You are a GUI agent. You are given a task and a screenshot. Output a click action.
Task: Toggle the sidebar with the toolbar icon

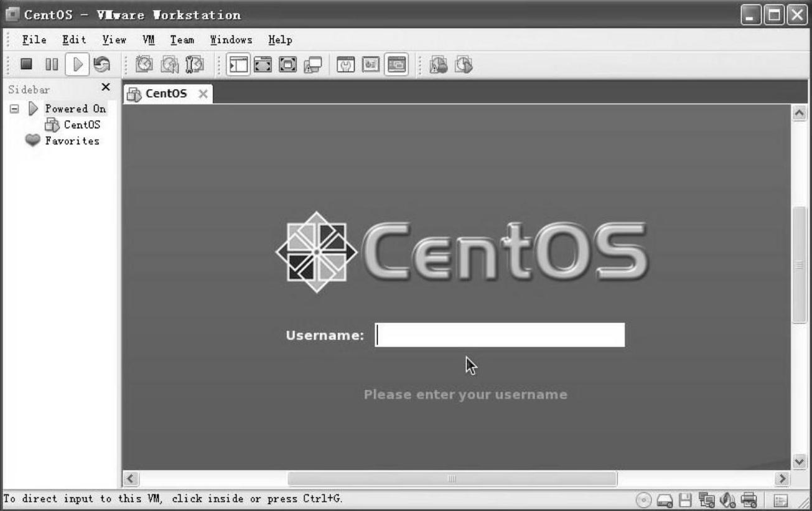click(x=238, y=64)
